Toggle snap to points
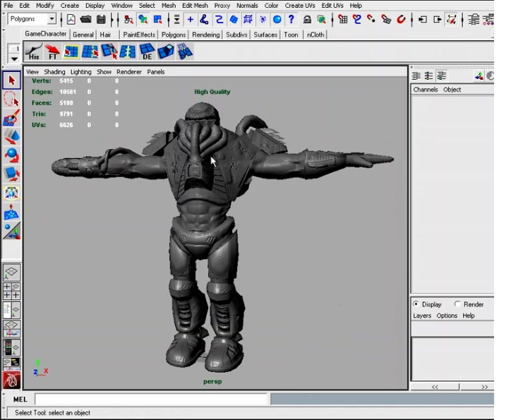The image size is (511, 420). 371,20
